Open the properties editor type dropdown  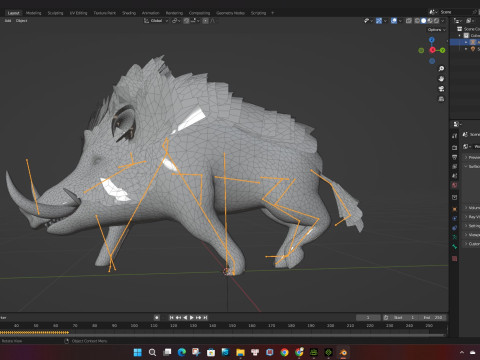point(457,124)
